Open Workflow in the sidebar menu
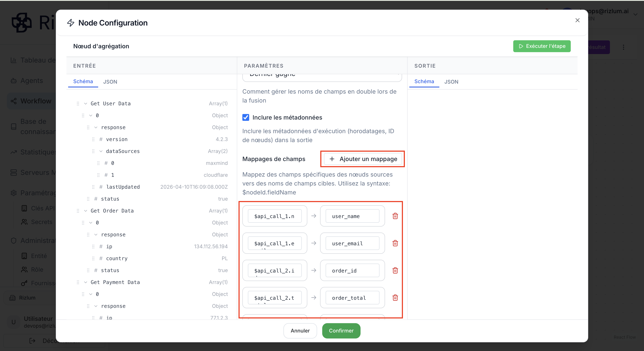This screenshot has width=644, height=351. pos(36,101)
